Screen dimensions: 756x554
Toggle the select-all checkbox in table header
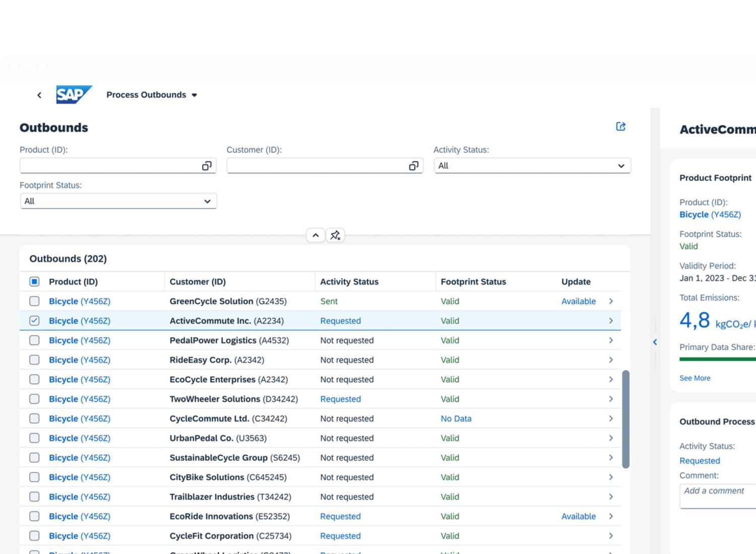click(x=34, y=282)
